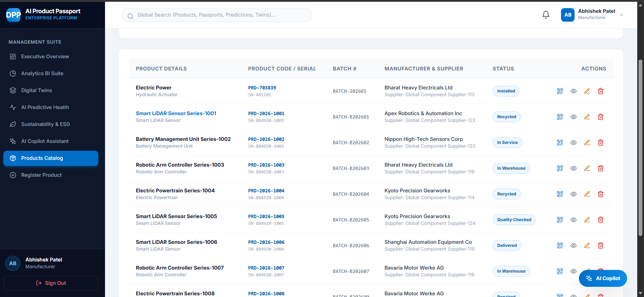
Task: Open Executive Overview in sidebar
Action: 51,57
